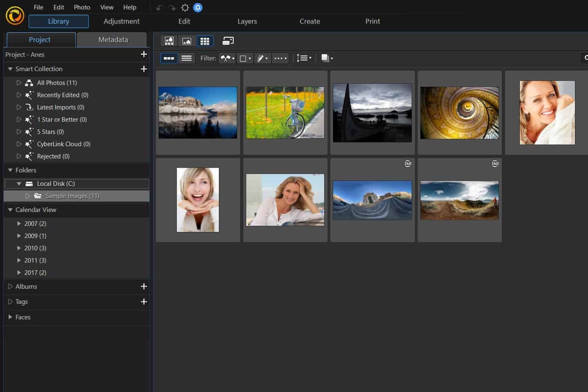
Task: Open the Help menu
Action: pyautogui.click(x=130, y=7)
